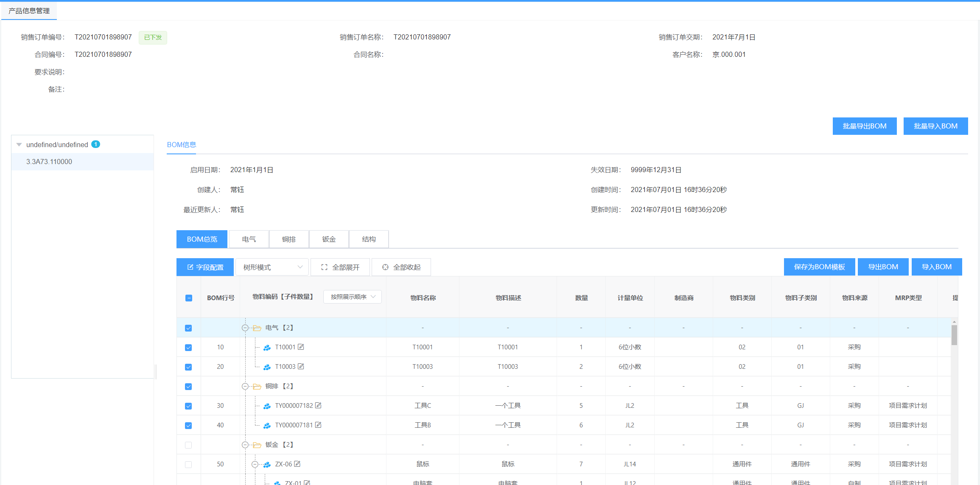Click the 保存为BOM模板 button

point(819,267)
